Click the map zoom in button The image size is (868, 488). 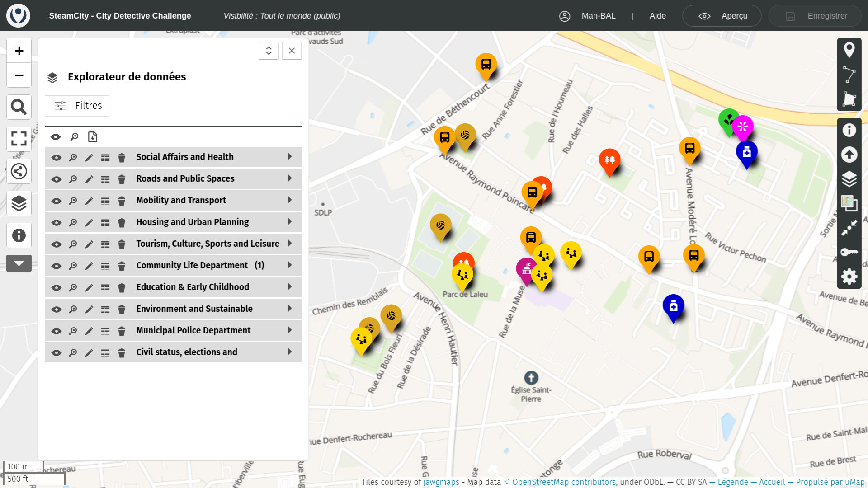pos(19,51)
